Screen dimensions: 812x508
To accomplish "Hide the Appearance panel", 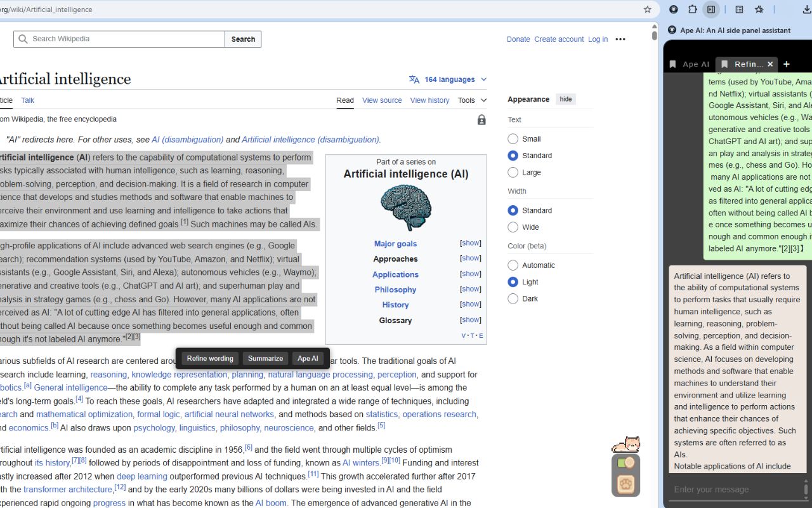I will coord(566,99).
